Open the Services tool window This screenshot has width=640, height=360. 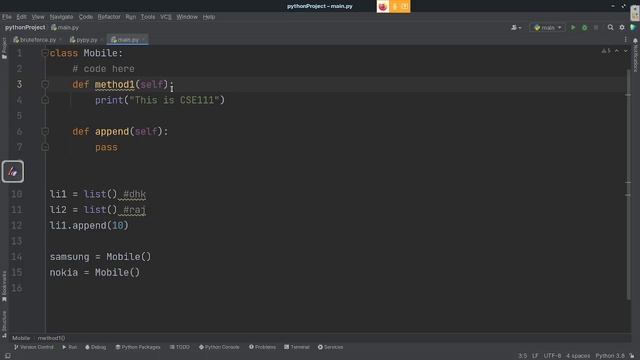coord(331,347)
